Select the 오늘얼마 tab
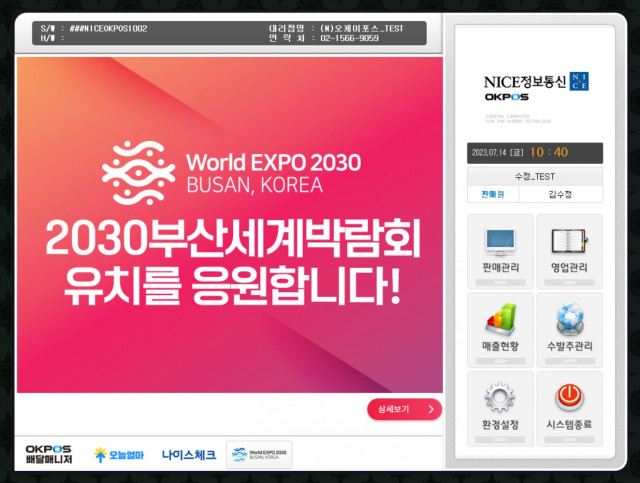The width and height of the screenshot is (640, 483). [x=119, y=455]
